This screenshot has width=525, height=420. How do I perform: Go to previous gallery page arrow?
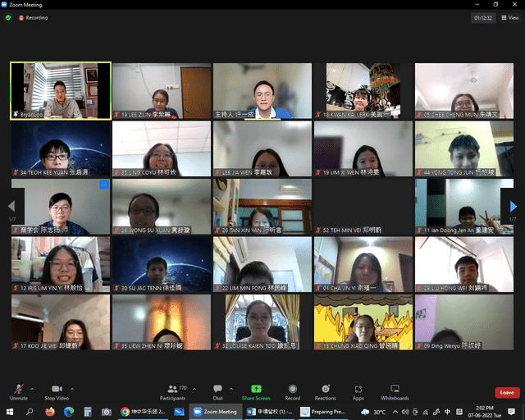pos(11,207)
